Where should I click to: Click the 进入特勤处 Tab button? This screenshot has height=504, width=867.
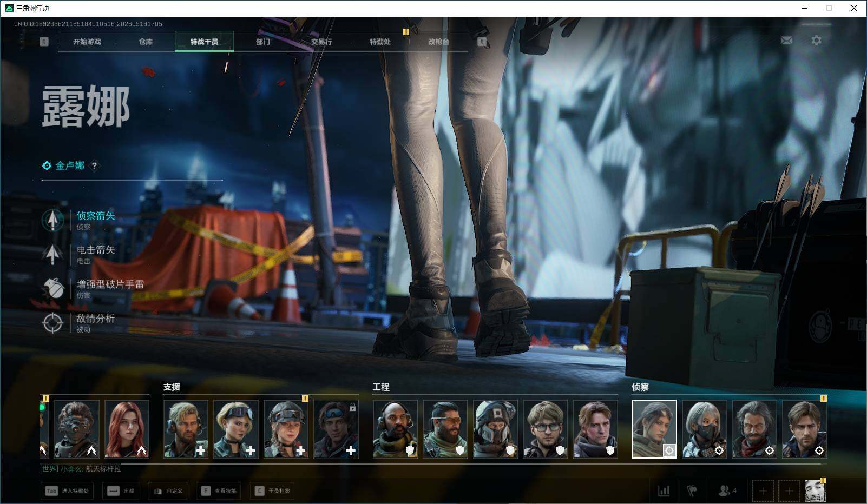(x=67, y=490)
